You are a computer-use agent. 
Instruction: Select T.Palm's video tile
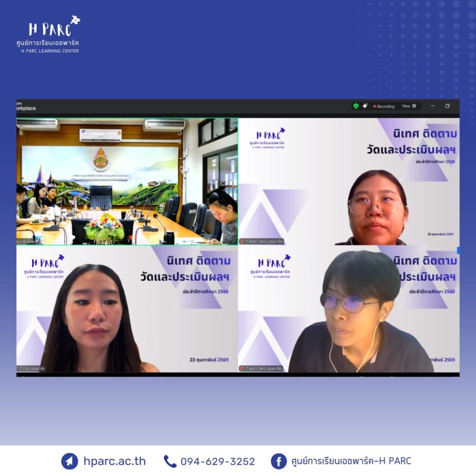(x=349, y=181)
